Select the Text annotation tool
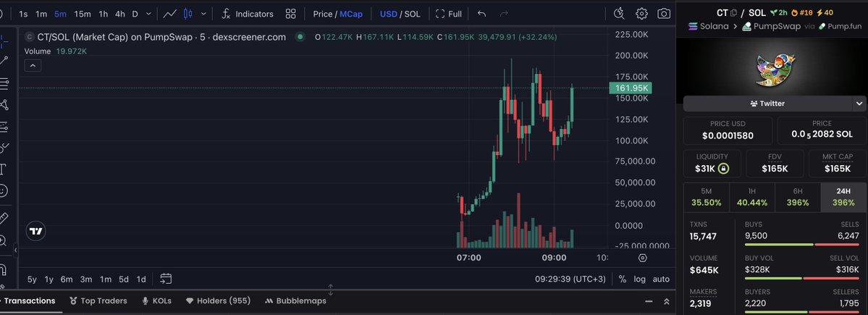868x315 pixels. pos(3,169)
